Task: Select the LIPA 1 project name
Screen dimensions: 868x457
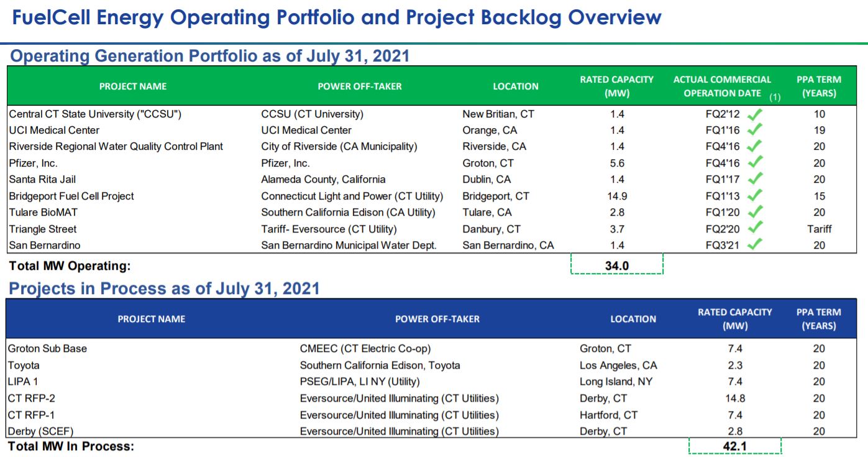Action: coord(23,382)
